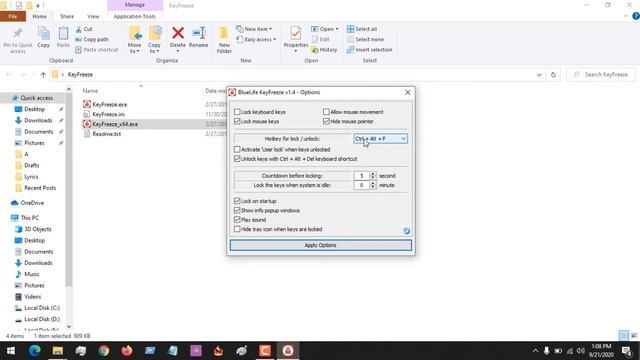Click the reset icon in the KeyFreeze options
The height and width of the screenshot is (360, 640).
point(407,231)
